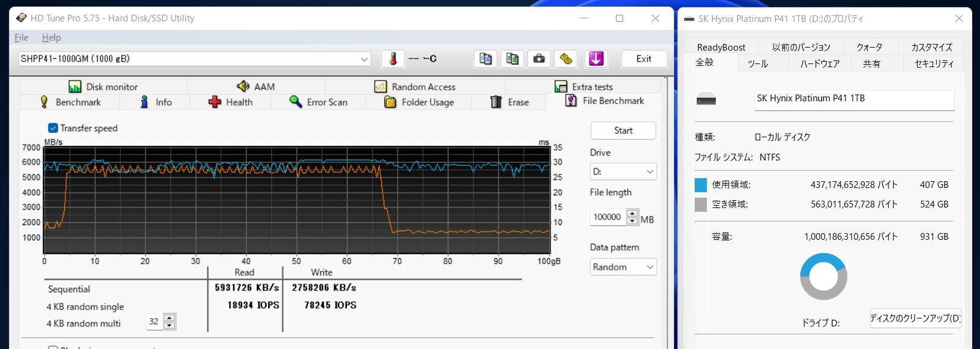This screenshot has width=980, height=349.
Task: Switch to the Health tab
Action: click(x=230, y=102)
